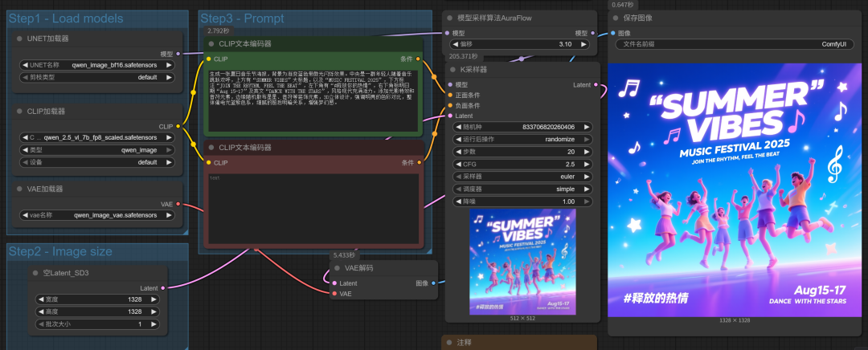Select the Step2 - Image size group title

60,251
